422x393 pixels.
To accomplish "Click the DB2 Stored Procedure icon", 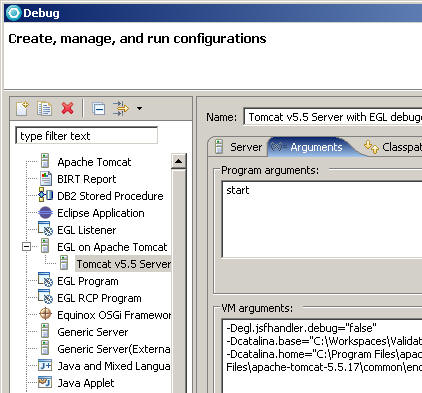I will pos(45,195).
